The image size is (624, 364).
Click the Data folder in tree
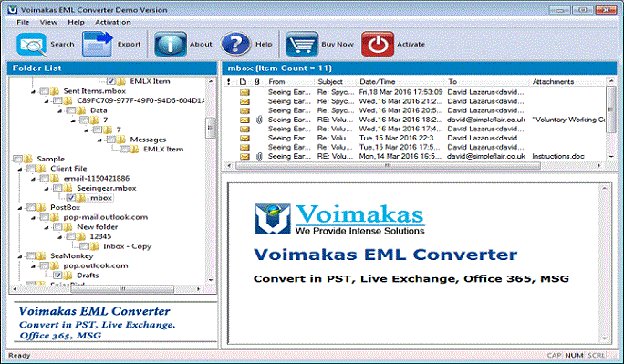click(99, 110)
